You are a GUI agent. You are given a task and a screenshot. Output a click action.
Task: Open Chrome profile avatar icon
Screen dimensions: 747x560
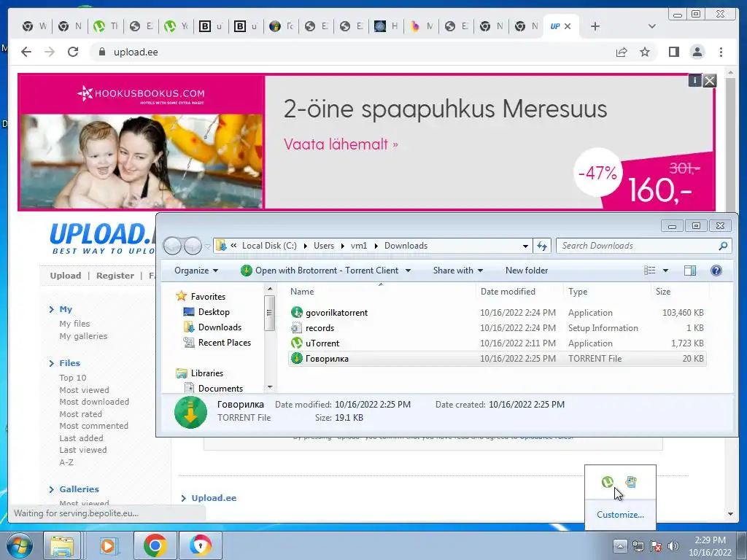697,52
